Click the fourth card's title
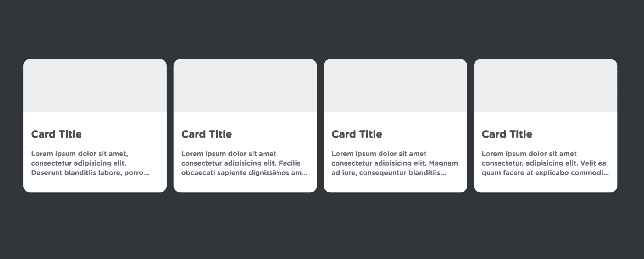This screenshot has width=644, height=259. pyautogui.click(x=507, y=134)
